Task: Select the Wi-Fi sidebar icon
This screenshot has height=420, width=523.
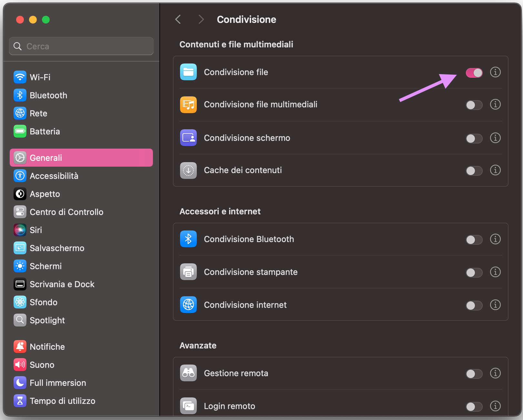Action: coord(20,77)
